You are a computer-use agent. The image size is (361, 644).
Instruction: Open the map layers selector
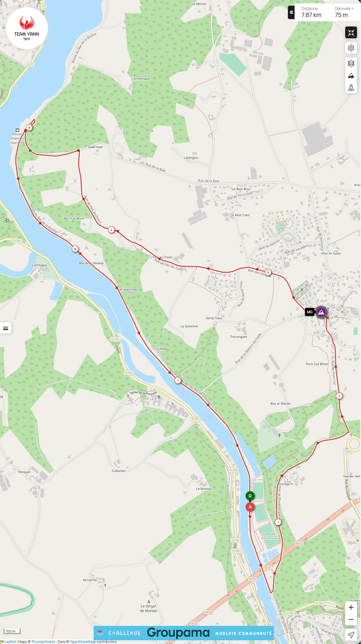[x=351, y=64]
